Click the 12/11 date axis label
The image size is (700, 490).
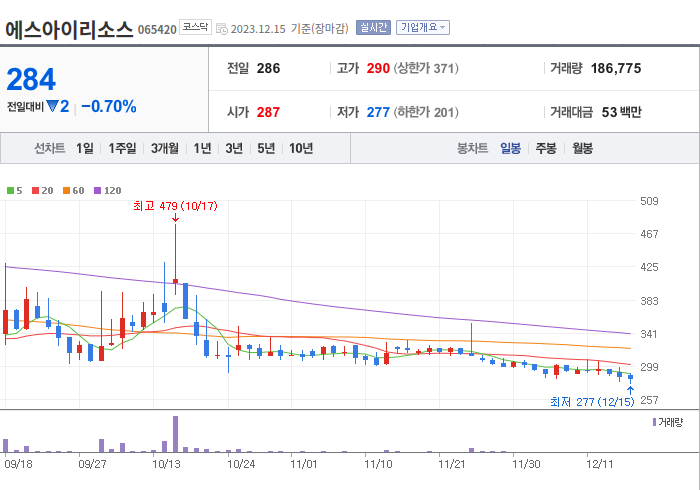[x=600, y=464]
